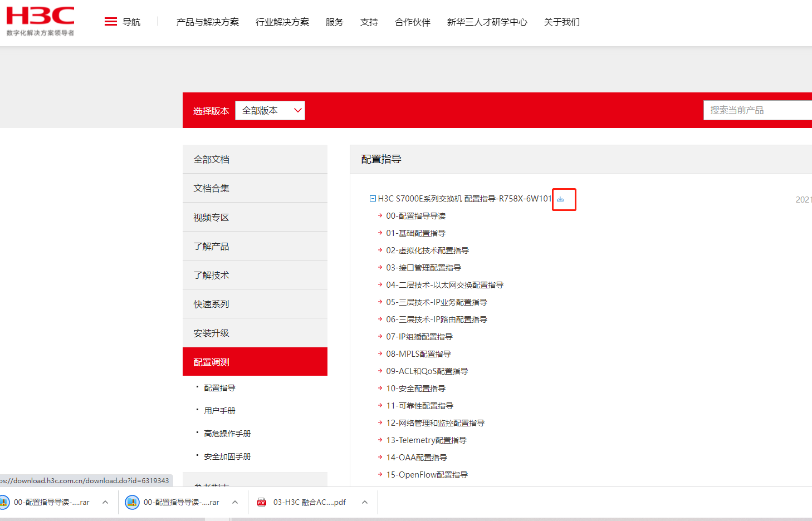Expand options for first 00-配置指导导读 rar download
Image resolution: width=812 pixels, height=521 pixels.
click(105, 502)
